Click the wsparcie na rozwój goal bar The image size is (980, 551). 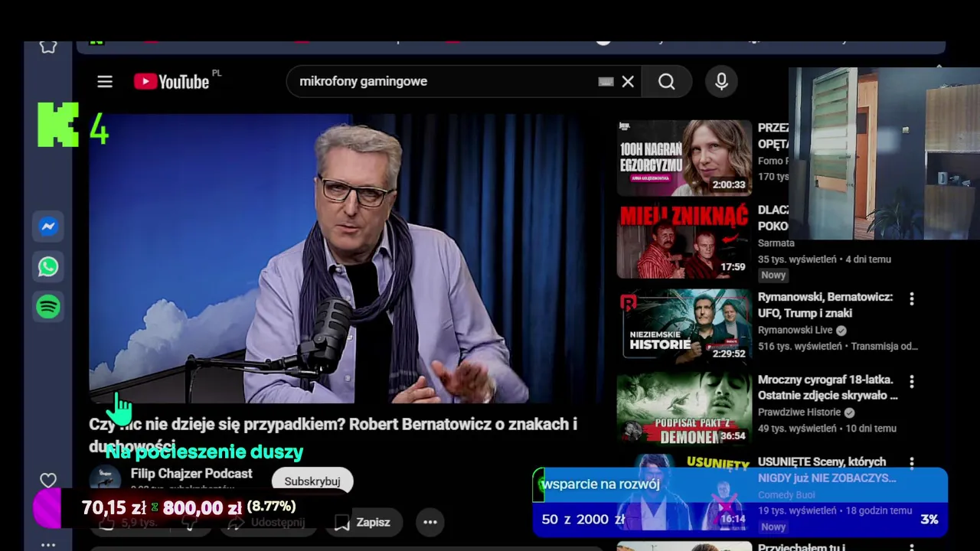pos(740,502)
